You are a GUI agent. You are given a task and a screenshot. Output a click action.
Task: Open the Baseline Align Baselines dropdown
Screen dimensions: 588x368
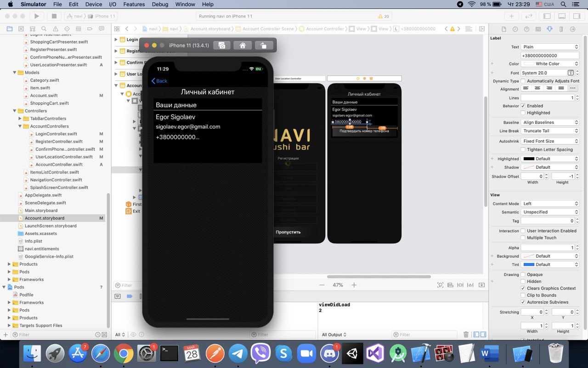point(550,122)
